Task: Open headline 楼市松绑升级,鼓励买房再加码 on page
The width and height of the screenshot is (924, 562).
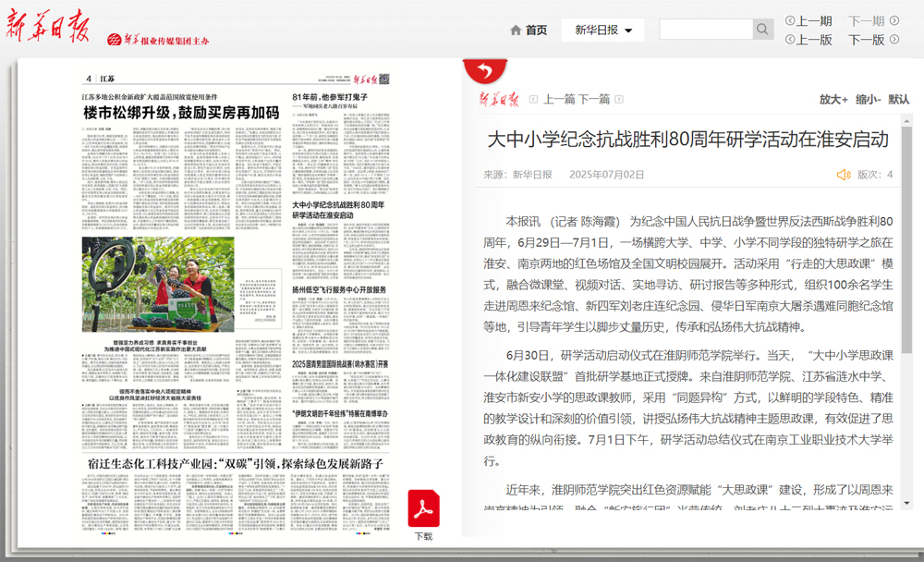Action: click(x=181, y=113)
